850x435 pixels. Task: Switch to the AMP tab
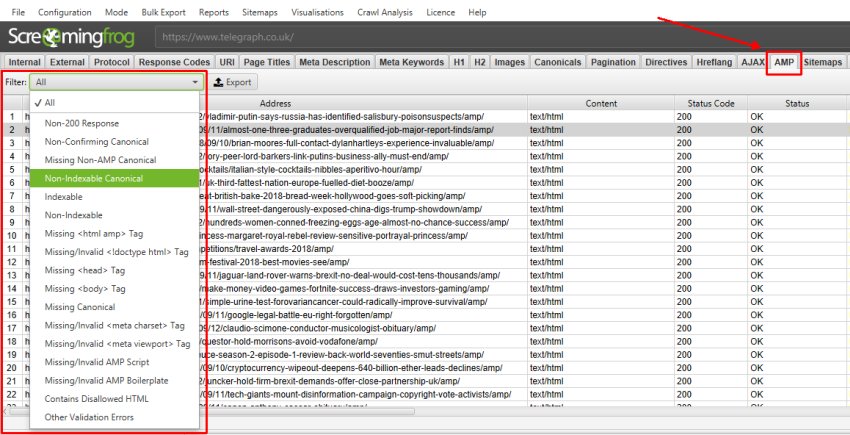(784, 62)
